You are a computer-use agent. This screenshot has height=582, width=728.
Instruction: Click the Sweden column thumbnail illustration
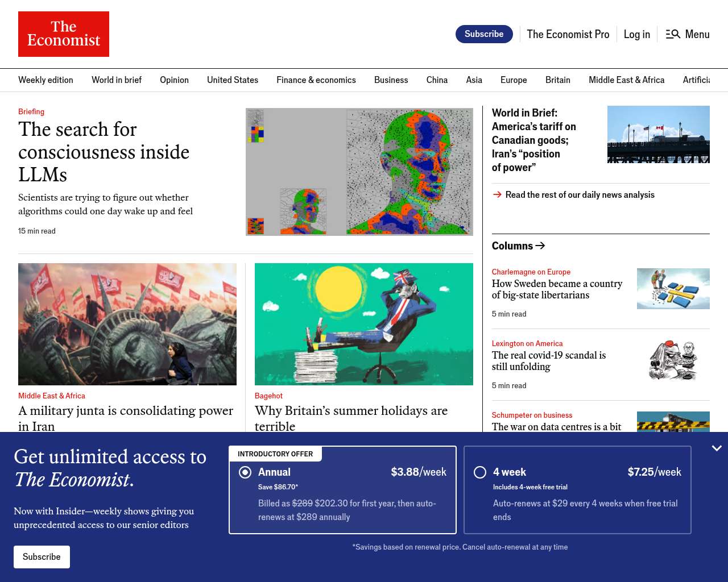(x=673, y=289)
